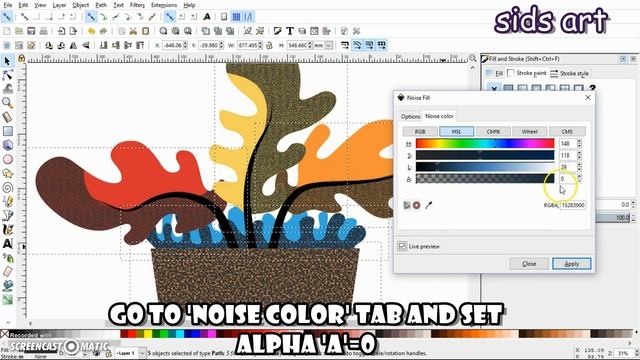
Task: Set flat color paint type
Action: (508, 88)
